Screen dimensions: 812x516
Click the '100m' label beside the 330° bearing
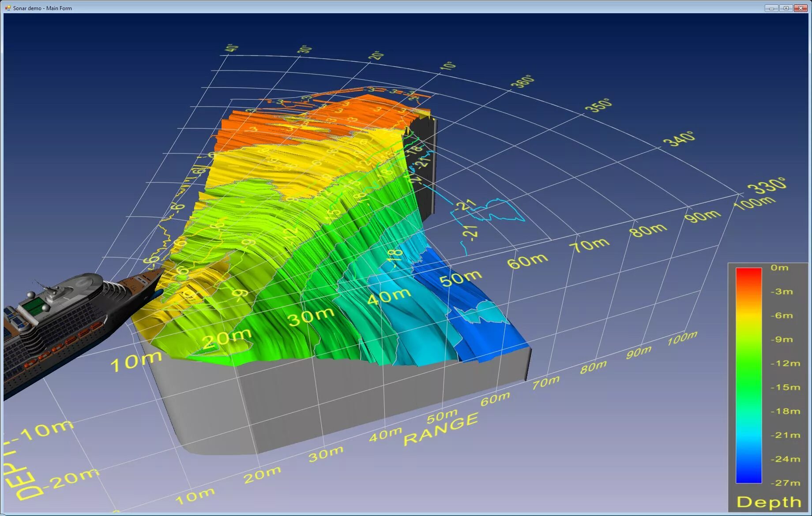click(x=754, y=203)
